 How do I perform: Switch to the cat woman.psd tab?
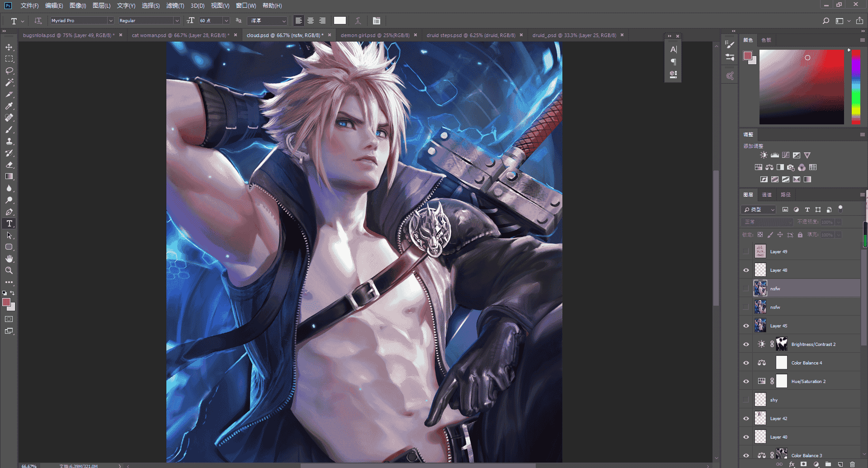pyautogui.click(x=180, y=35)
